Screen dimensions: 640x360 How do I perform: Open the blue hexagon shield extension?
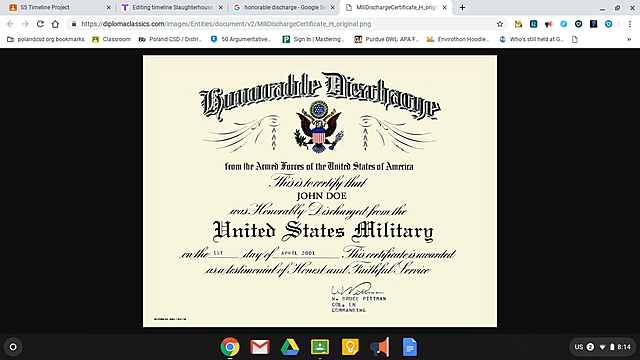click(x=609, y=24)
